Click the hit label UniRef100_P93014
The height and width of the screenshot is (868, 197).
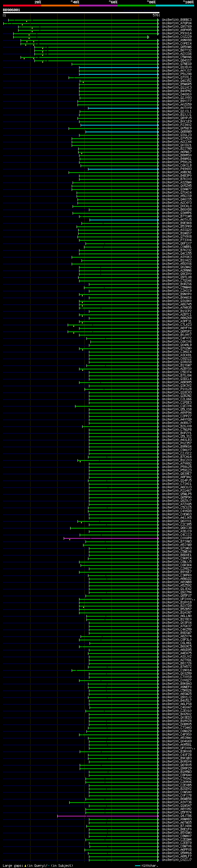point(177,33)
